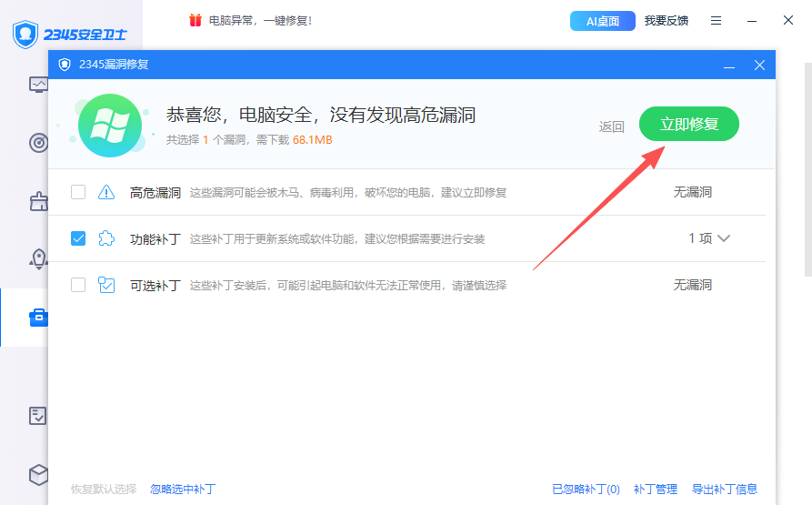Open 补丁管理 link at bottom

coord(656,490)
